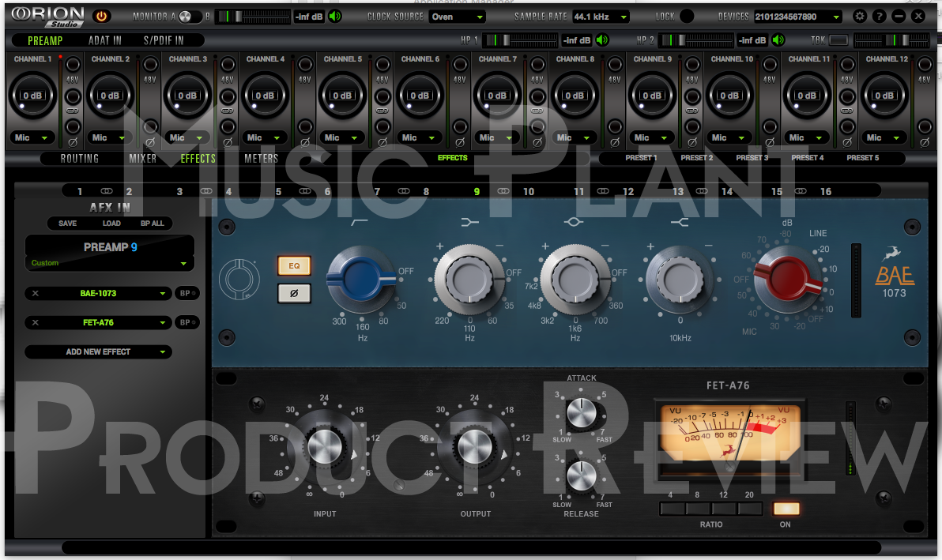Select the PREAMP tab
The height and width of the screenshot is (560, 942).
point(45,40)
